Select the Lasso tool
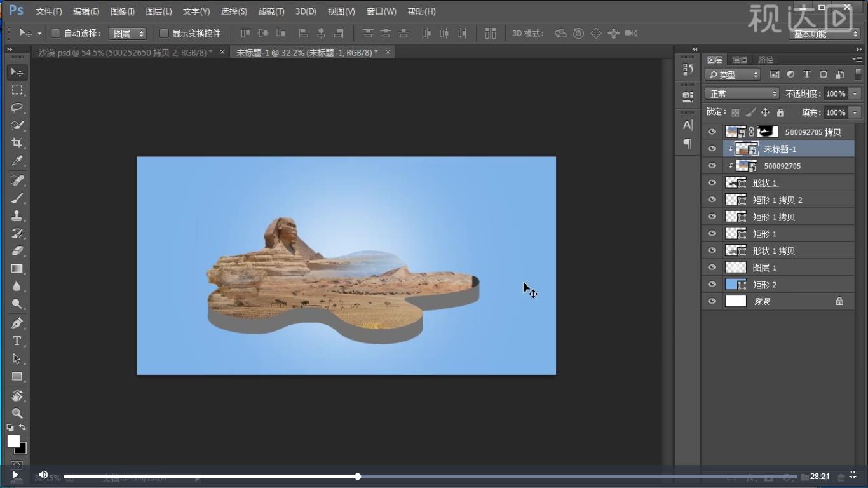This screenshot has height=488, width=868. click(x=17, y=107)
